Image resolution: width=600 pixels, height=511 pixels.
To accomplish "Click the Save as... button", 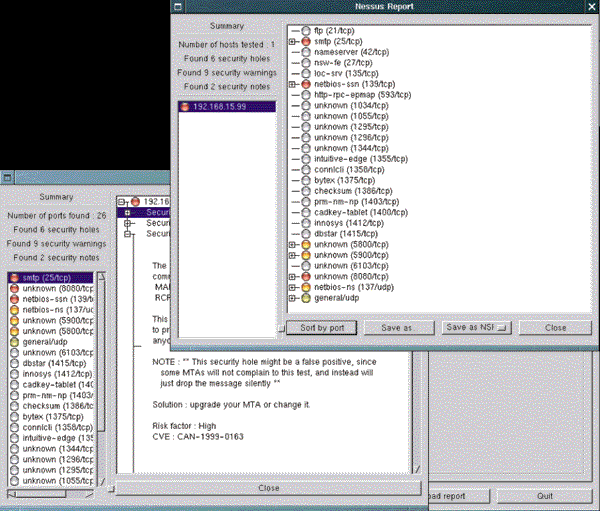I will (x=395, y=327).
